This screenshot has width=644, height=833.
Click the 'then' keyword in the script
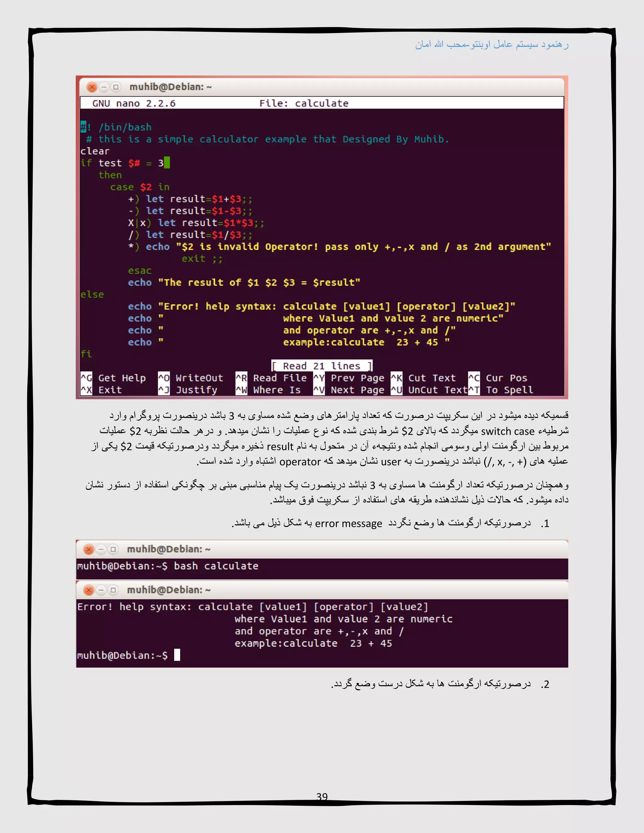coord(110,175)
